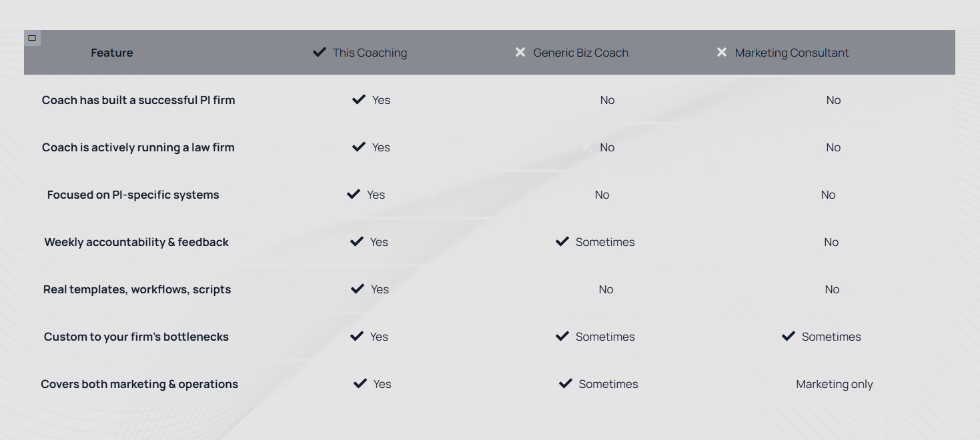Click This Coaching checkmark for actively running law firm

pos(359,147)
